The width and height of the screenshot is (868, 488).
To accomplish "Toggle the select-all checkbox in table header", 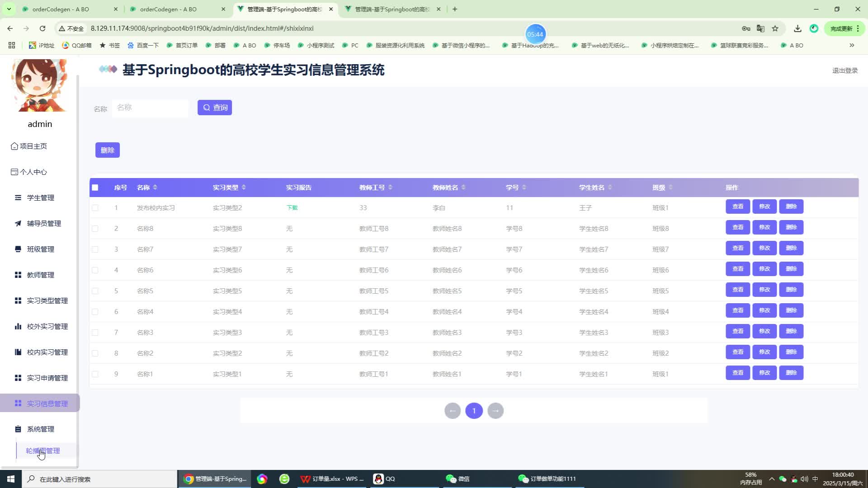I will (95, 188).
